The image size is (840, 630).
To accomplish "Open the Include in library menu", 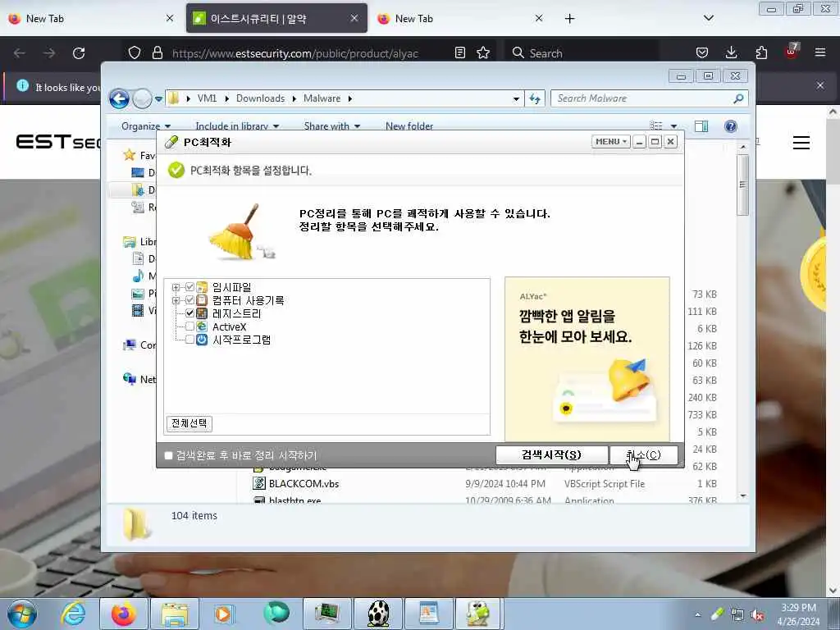I will coord(237,126).
